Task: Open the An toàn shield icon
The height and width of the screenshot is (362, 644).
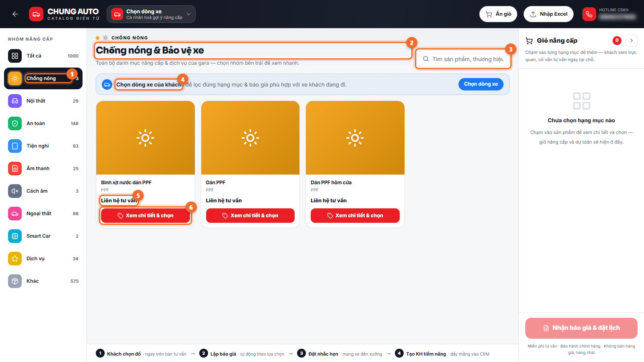Action: (x=15, y=123)
